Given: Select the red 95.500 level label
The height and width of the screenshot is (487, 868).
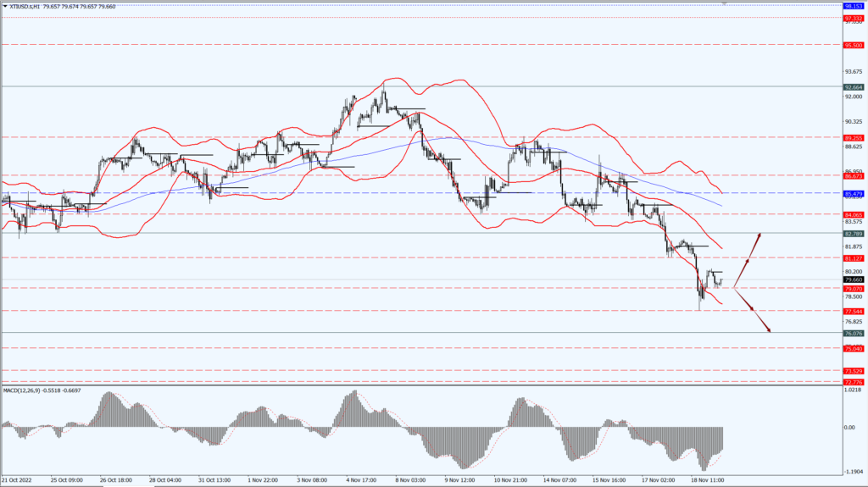Looking at the screenshot, I should point(854,45).
